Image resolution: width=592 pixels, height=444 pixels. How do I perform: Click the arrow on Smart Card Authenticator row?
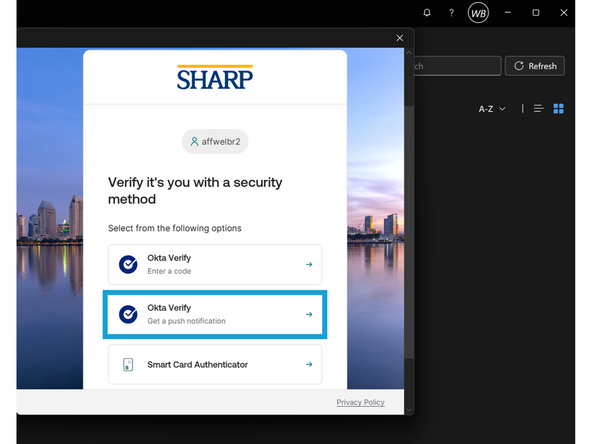coord(309,364)
